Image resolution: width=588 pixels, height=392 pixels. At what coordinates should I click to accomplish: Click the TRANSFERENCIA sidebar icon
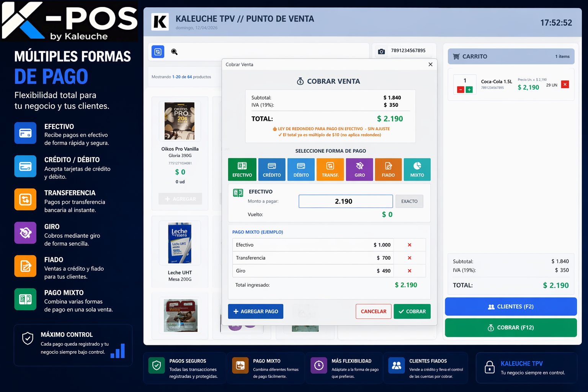click(x=25, y=199)
